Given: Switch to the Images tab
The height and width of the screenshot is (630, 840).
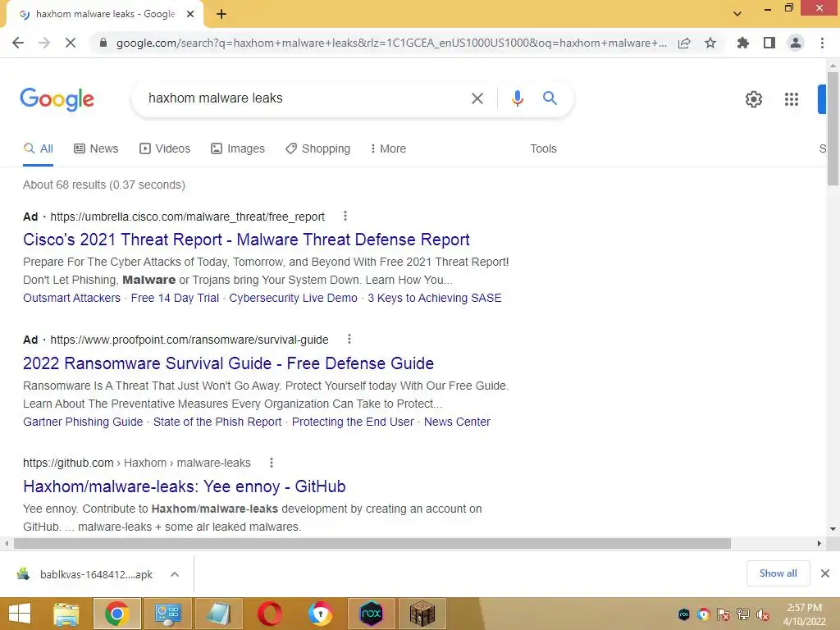Looking at the screenshot, I should point(238,149).
